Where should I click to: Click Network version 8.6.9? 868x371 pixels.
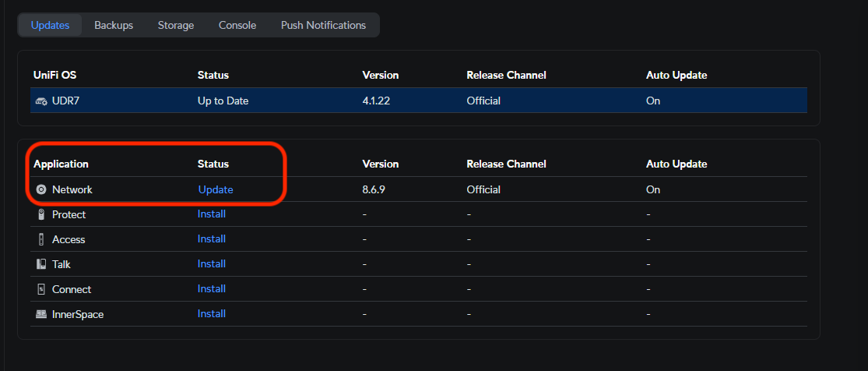[374, 189]
